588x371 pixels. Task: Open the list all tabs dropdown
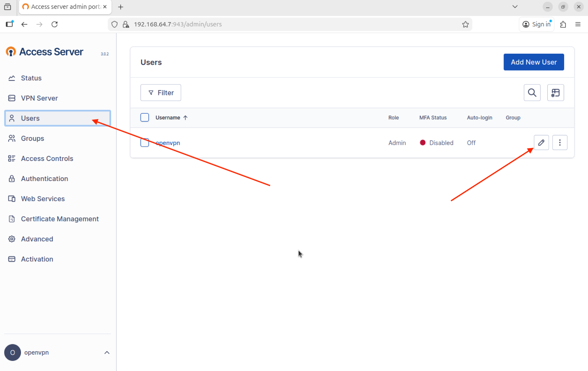coord(515,7)
